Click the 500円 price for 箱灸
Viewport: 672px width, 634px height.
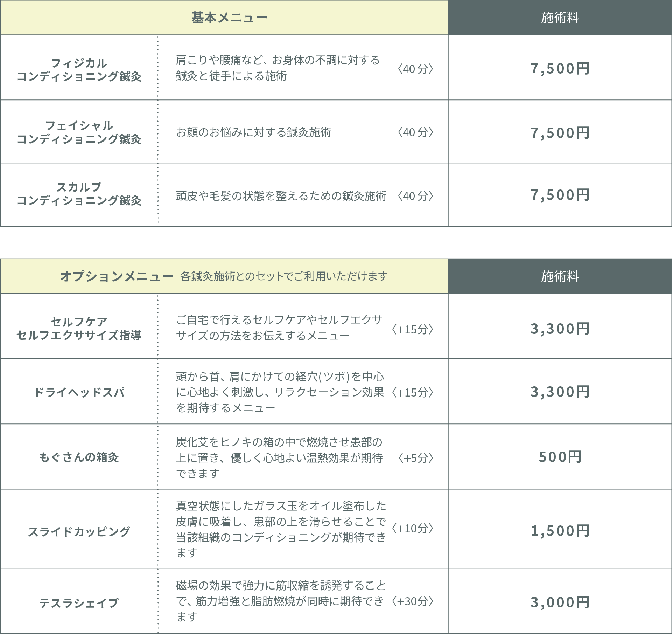[560, 457]
